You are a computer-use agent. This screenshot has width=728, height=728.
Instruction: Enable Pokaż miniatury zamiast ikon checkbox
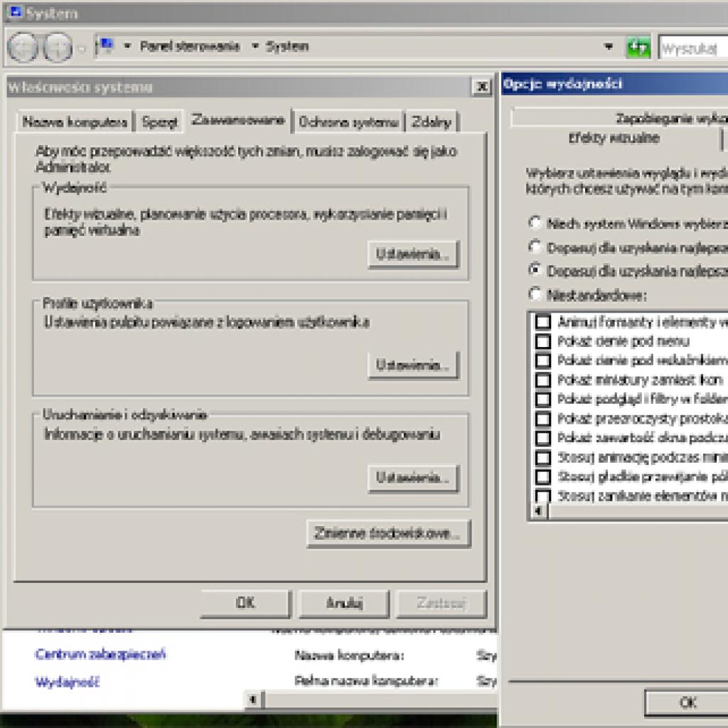[x=542, y=380]
